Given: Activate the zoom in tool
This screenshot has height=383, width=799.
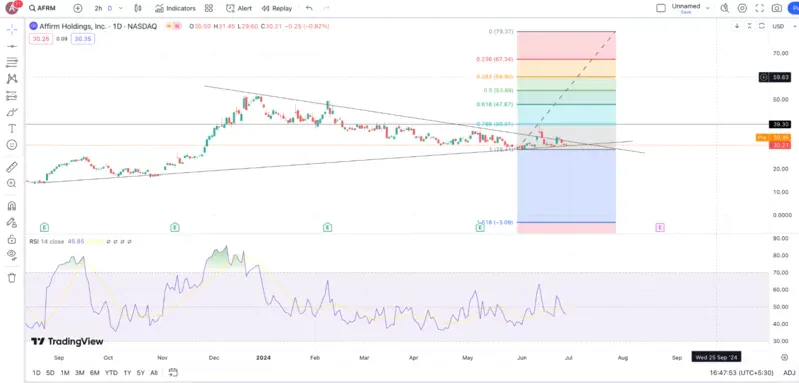Looking at the screenshot, I should pos(12,183).
